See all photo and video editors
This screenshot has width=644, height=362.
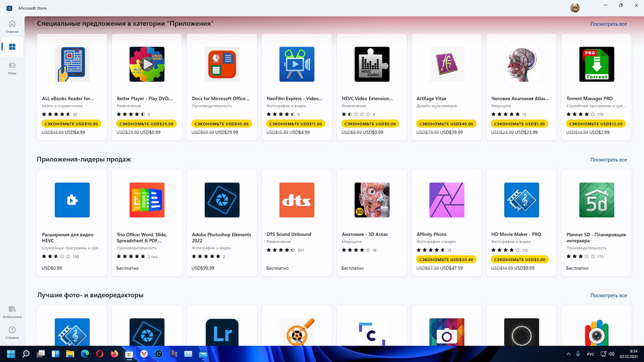[x=609, y=296]
